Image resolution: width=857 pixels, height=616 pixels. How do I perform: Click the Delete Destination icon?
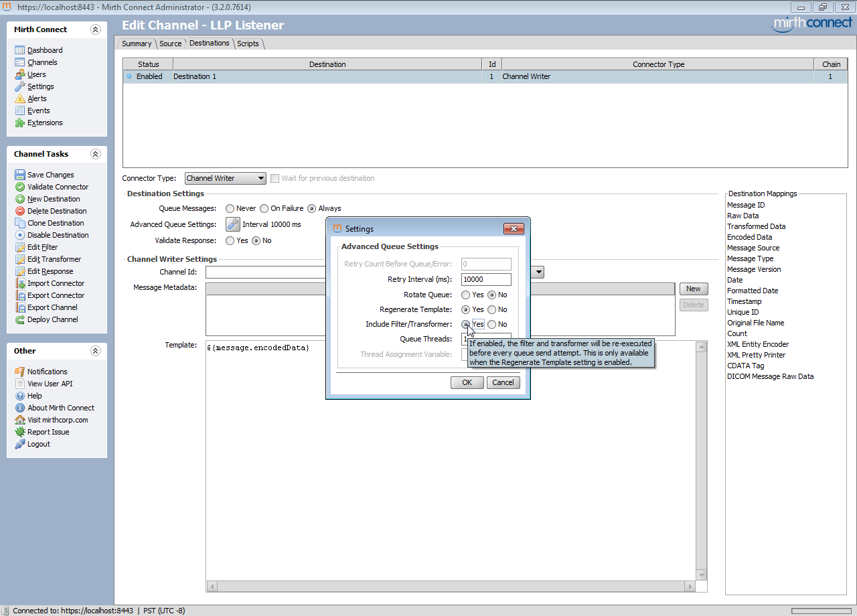pyautogui.click(x=20, y=211)
